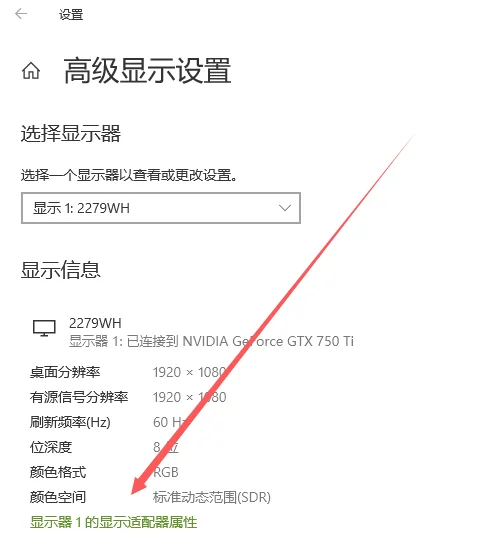Expand the display selector chevron arrow

[285, 208]
